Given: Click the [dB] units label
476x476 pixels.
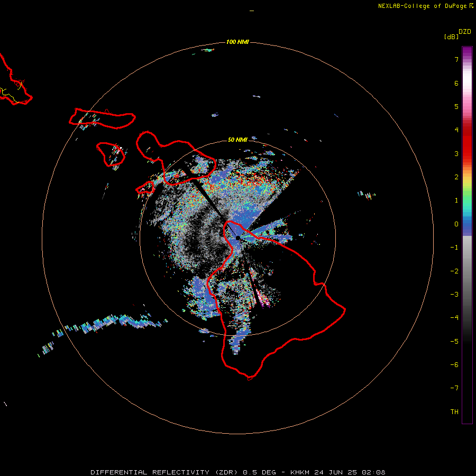Looking at the screenshot, I should [x=451, y=36].
